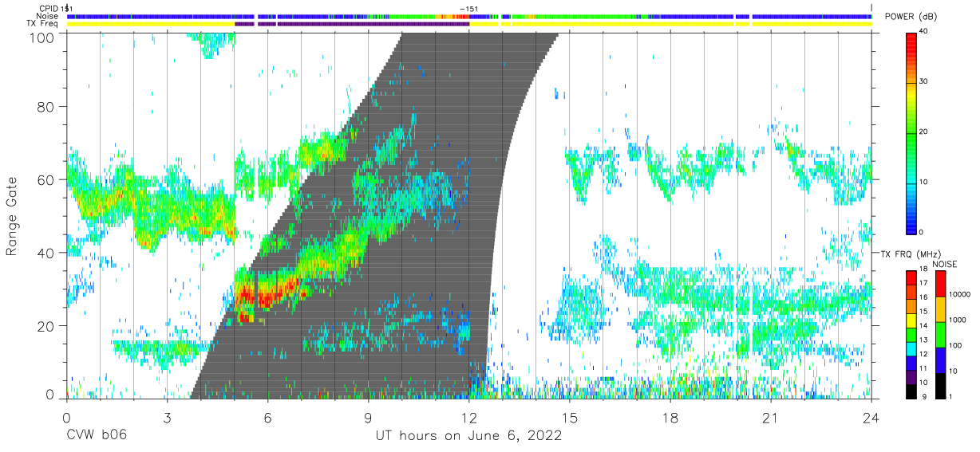980x452 pixels.
Task: Click the 12 tick on the UT hours axis
Action: 469,417
